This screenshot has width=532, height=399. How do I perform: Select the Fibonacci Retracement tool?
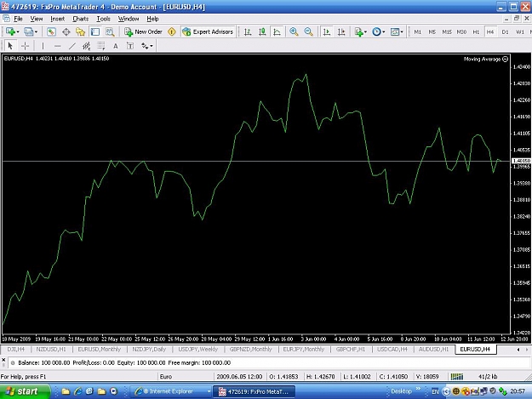pos(101,46)
